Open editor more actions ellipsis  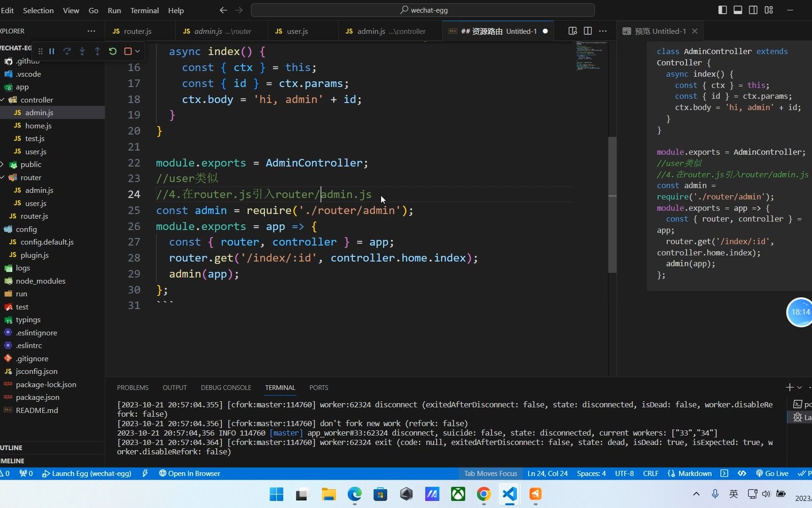(603, 31)
